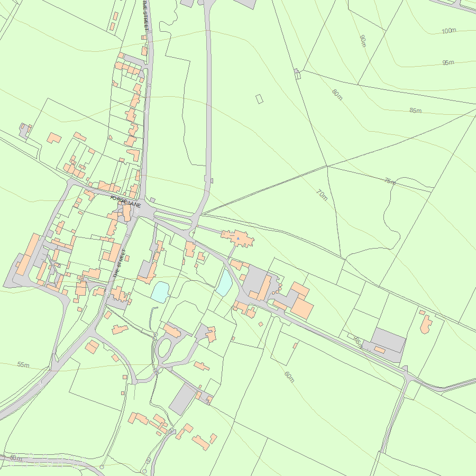Select the 80m contour label
The image size is (476, 476).
[x=337, y=95]
